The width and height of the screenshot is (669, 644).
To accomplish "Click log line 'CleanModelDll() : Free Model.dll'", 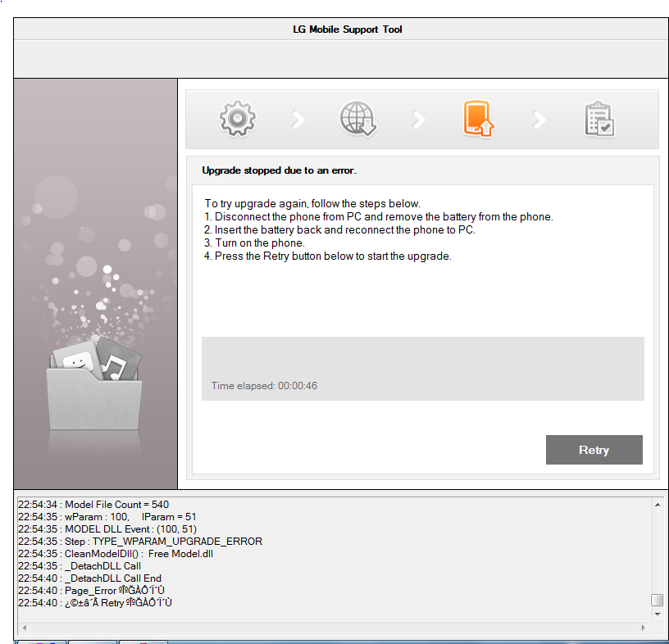I will (116, 554).
